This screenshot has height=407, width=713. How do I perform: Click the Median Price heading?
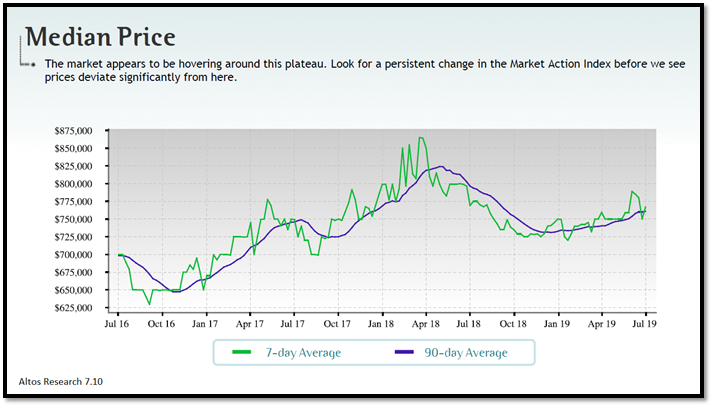tap(100, 37)
